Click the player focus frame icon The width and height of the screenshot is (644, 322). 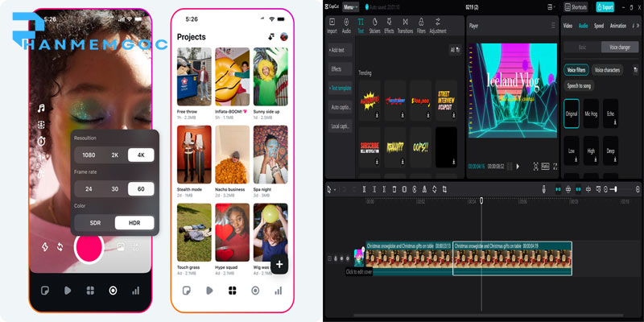point(536,167)
